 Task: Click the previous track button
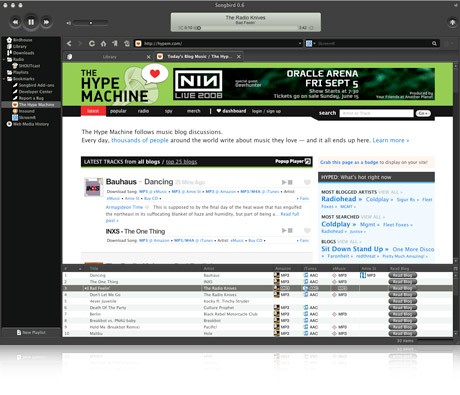[x=16, y=22]
